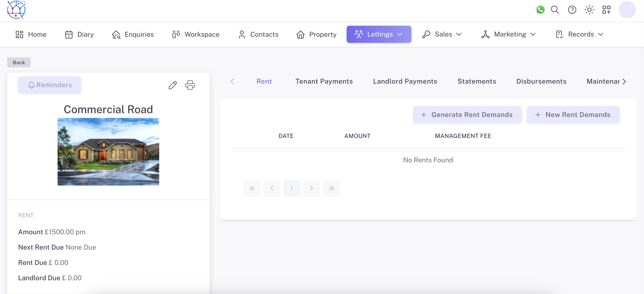This screenshot has width=644, height=294.
Task: Click New Rent Demands button
Action: pos(573,115)
